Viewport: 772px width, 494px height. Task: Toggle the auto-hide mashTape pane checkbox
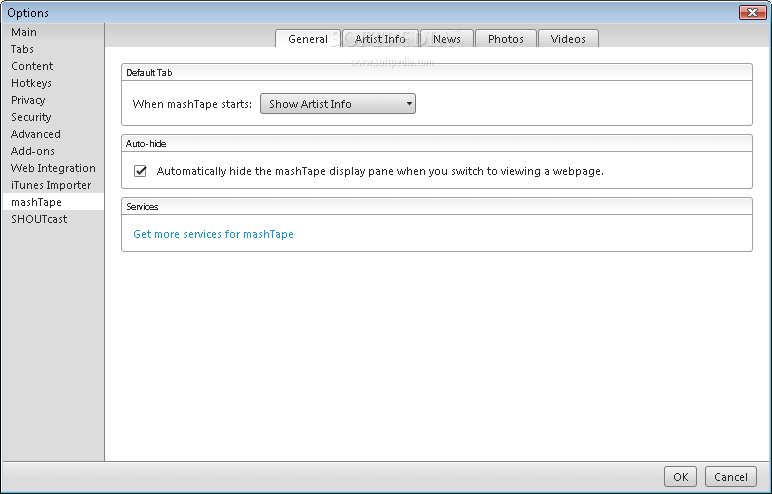140,171
